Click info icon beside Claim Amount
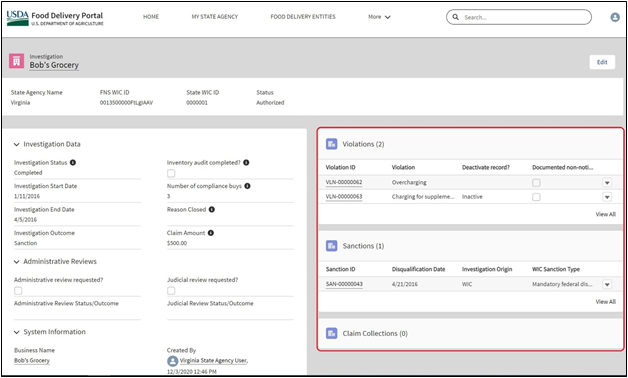The height and width of the screenshot is (378, 628). point(211,233)
